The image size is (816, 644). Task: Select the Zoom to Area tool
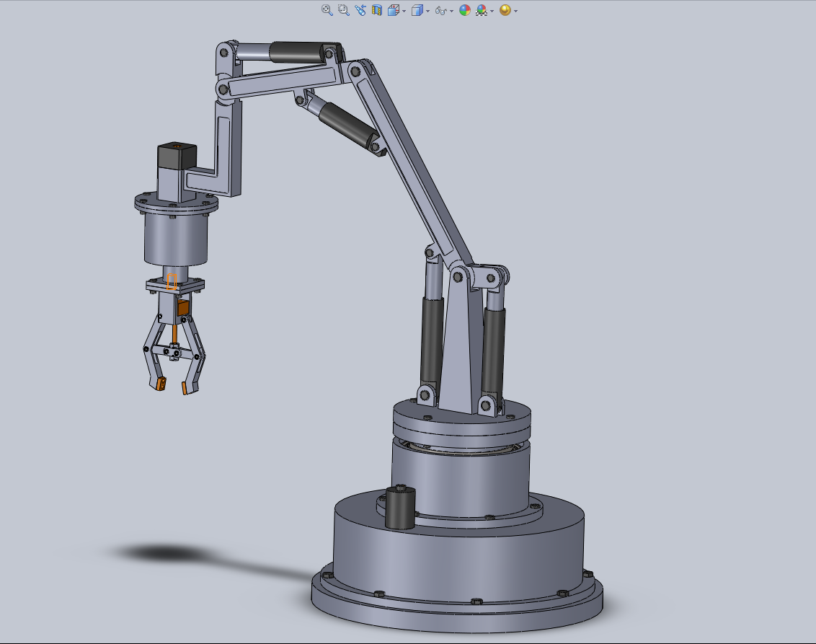[x=343, y=10]
